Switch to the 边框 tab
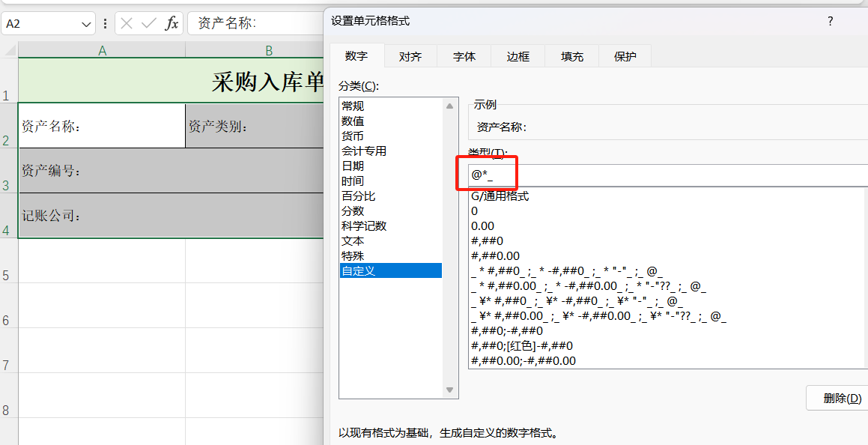868x445 pixels. [518, 55]
